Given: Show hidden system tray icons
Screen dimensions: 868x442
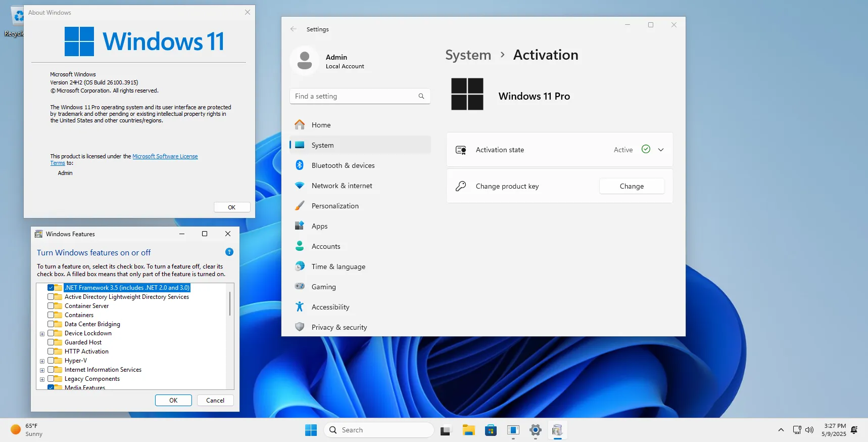Looking at the screenshot, I should pos(781,430).
